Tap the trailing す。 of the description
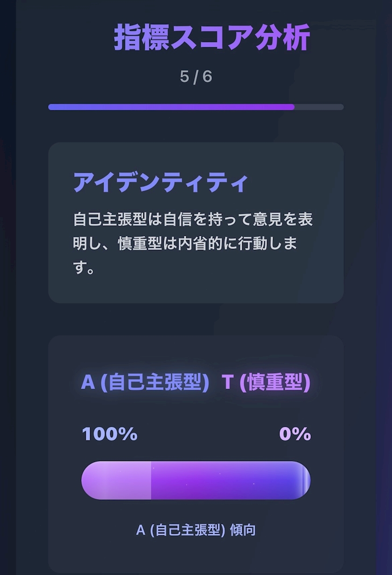The image size is (392, 575). click(84, 269)
